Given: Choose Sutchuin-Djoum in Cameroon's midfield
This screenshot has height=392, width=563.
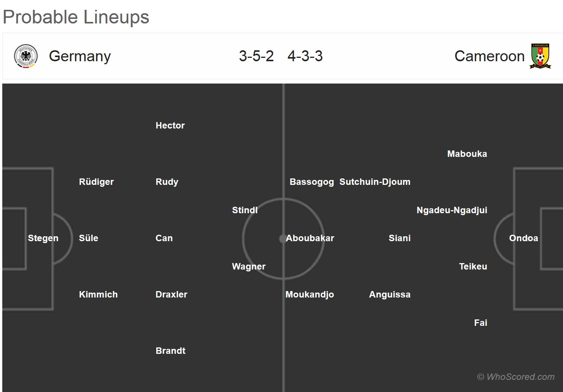Looking at the screenshot, I should pyautogui.click(x=375, y=182).
